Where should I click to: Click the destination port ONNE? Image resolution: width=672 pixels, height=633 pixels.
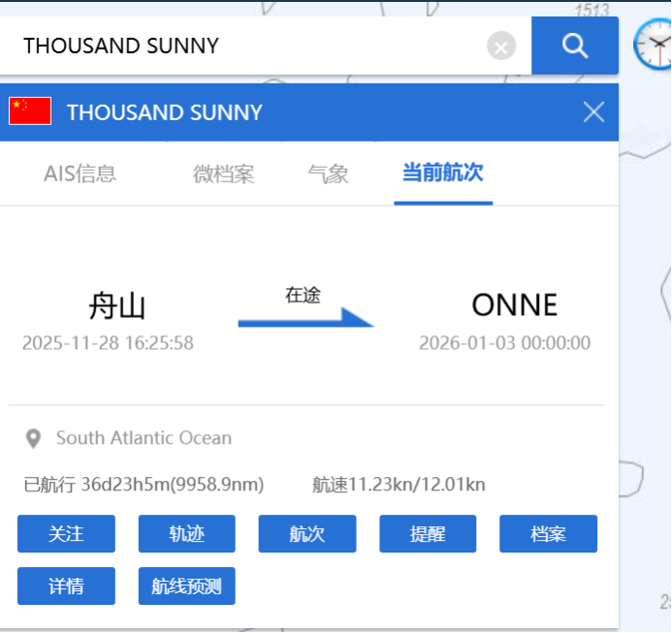point(514,306)
